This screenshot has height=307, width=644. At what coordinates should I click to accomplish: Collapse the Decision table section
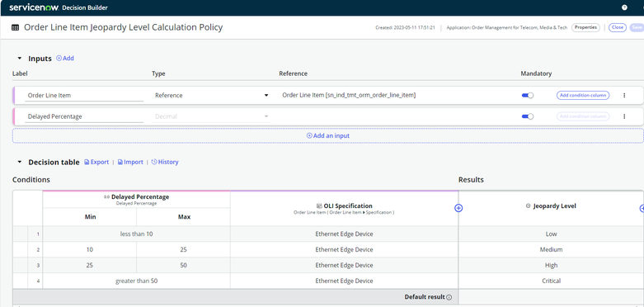(x=19, y=162)
